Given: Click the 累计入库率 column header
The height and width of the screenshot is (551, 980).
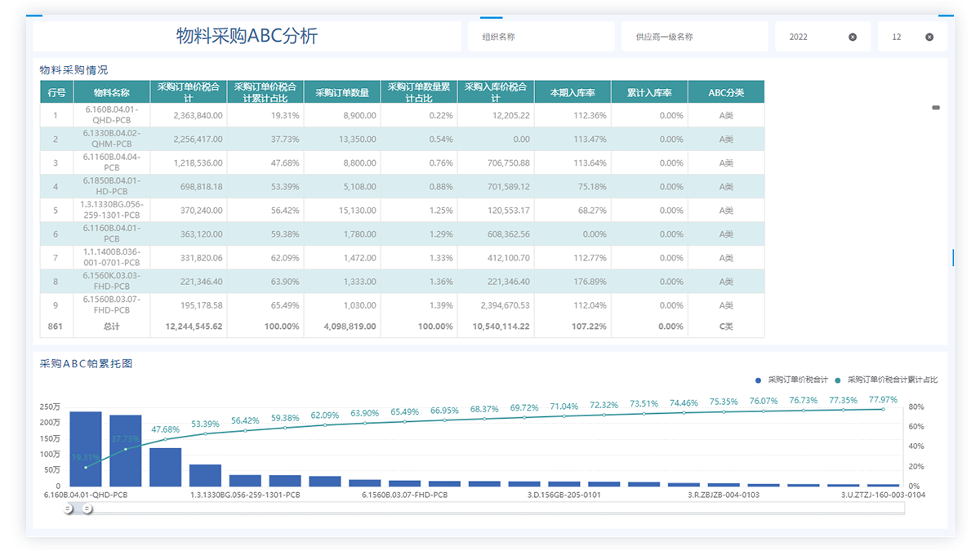Looking at the screenshot, I should pyautogui.click(x=649, y=92).
